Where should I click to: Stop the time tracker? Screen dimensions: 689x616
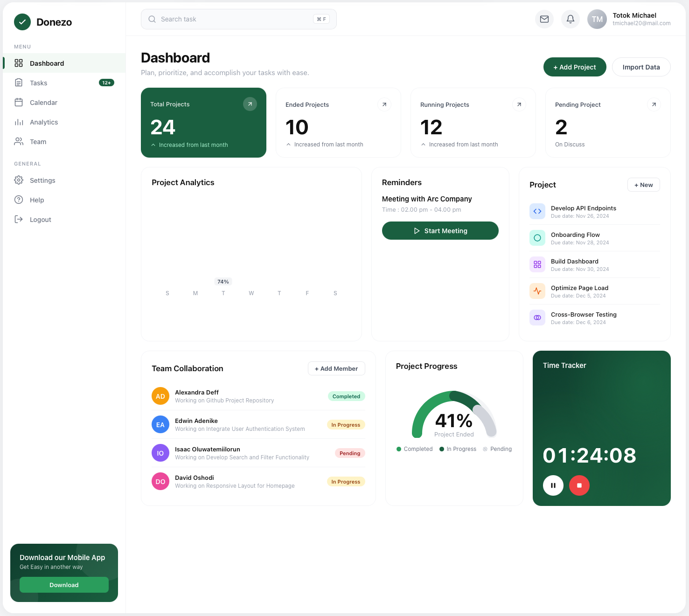coord(579,485)
